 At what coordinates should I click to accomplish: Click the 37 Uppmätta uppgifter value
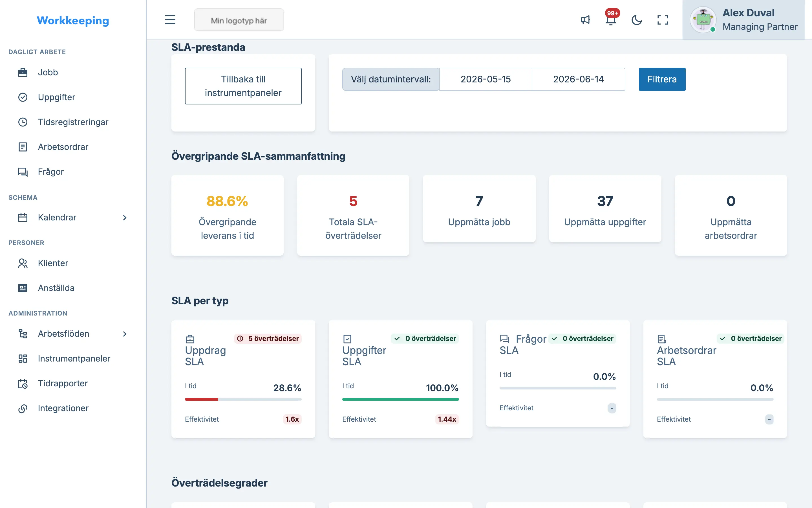605,201
